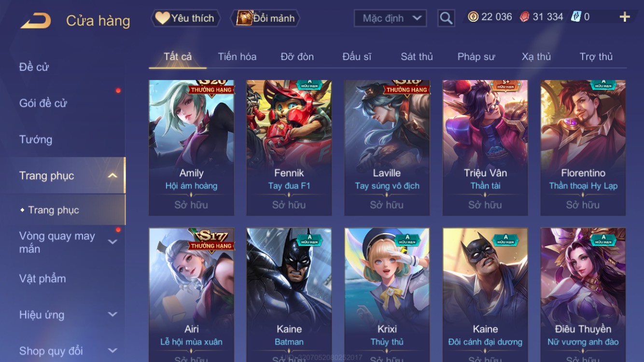Click the gold coin currency icon
644x362 pixels.
tap(473, 17)
